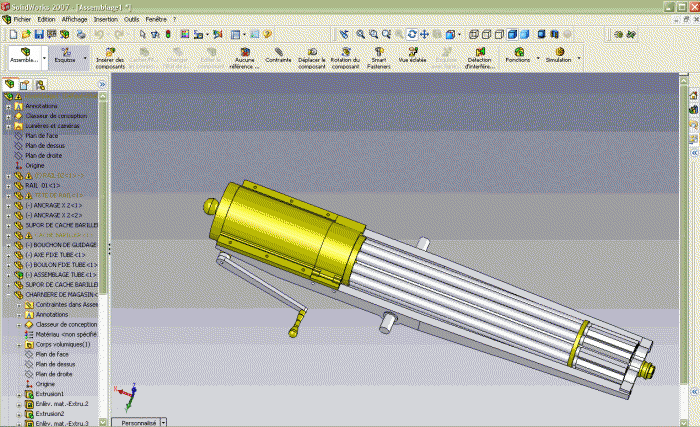This screenshot has height=427, width=700.
Task: Select Enlèv. mat.-Extru.2 feature
Action: click(x=62, y=404)
